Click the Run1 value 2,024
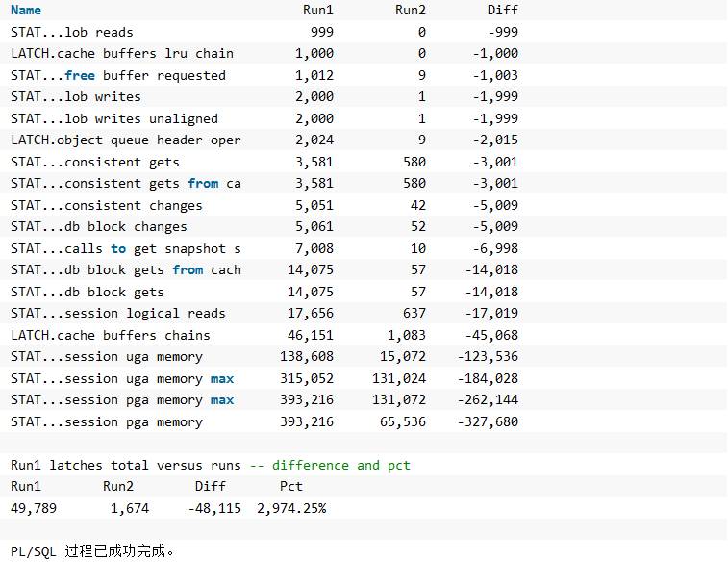728x562 pixels. [314, 140]
